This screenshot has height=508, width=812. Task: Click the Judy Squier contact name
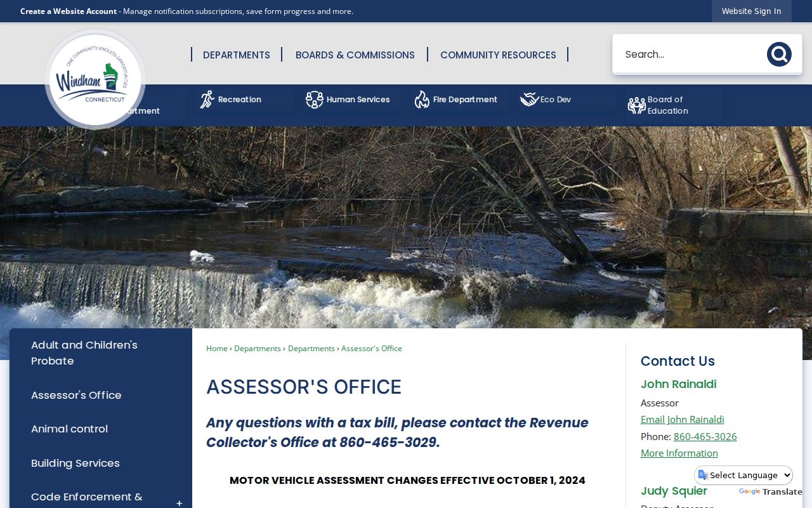674,491
